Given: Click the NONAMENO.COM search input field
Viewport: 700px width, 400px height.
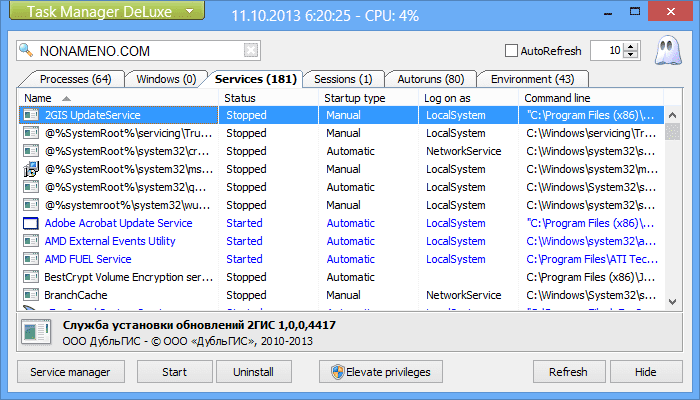Looking at the screenshot, I should pyautogui.click(x=138, y=51).
